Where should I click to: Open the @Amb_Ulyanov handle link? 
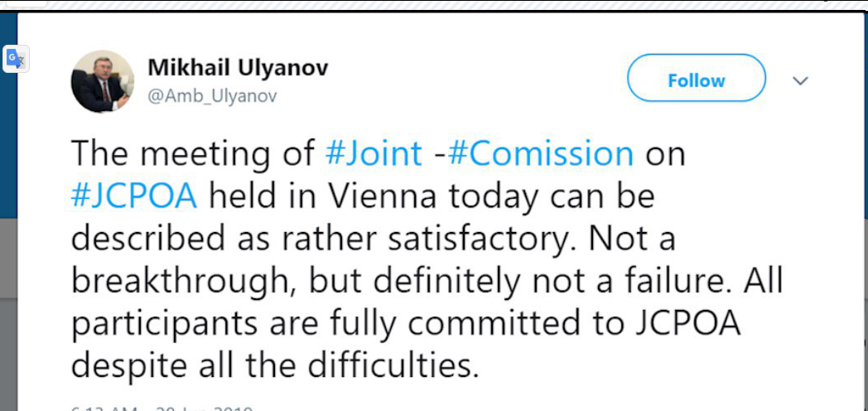pyautogui.click(x=211, y=96)
